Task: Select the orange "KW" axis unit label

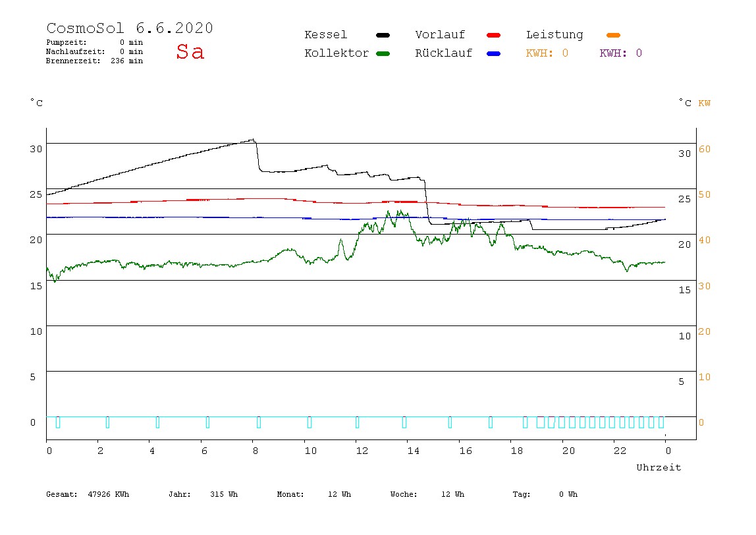Action: pyautogui.click(x=705, y=103)
